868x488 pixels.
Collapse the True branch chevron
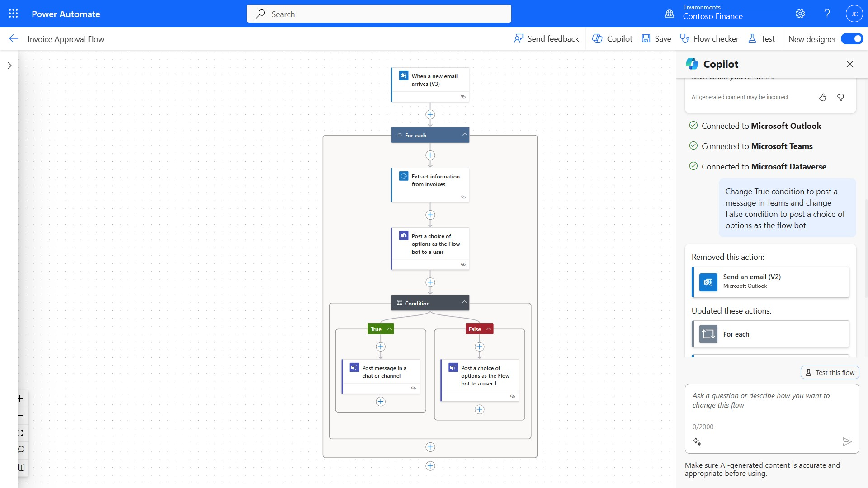[389, 328]
